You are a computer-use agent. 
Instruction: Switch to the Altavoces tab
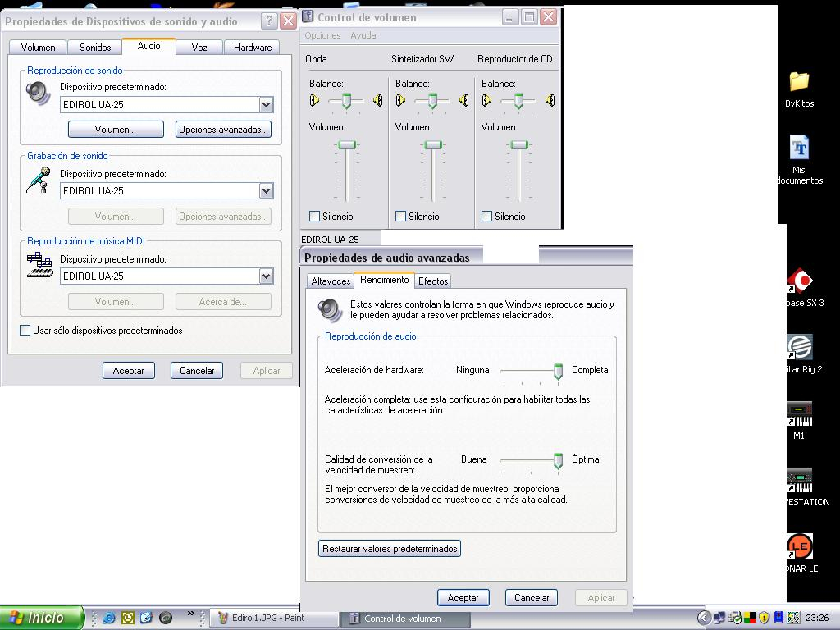point(331,281)
